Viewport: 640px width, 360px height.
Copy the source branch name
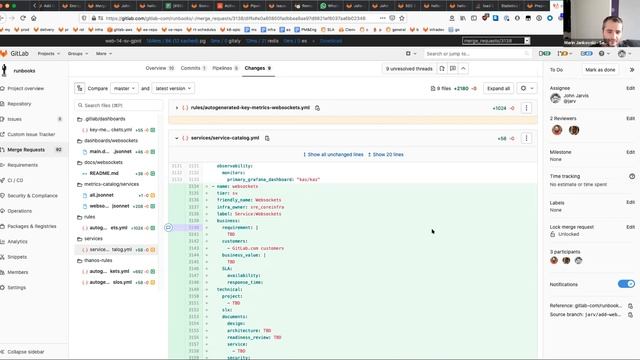(x=631, y=315)
